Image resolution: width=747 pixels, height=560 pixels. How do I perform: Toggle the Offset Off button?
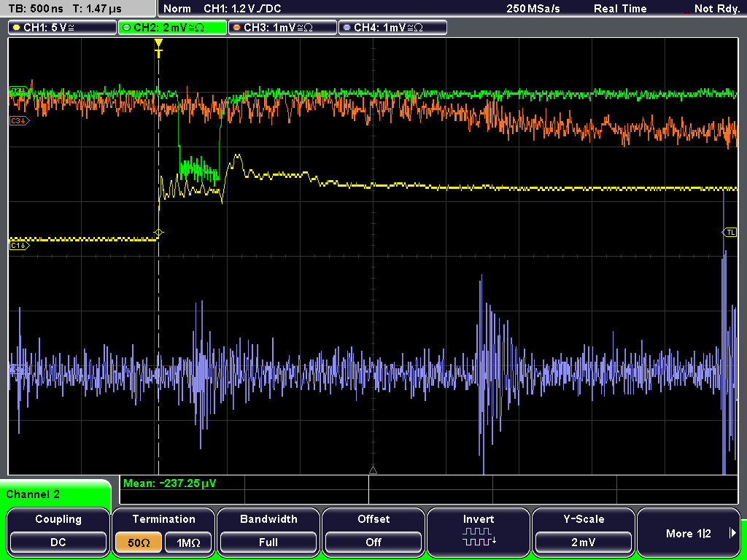point(373,542)
